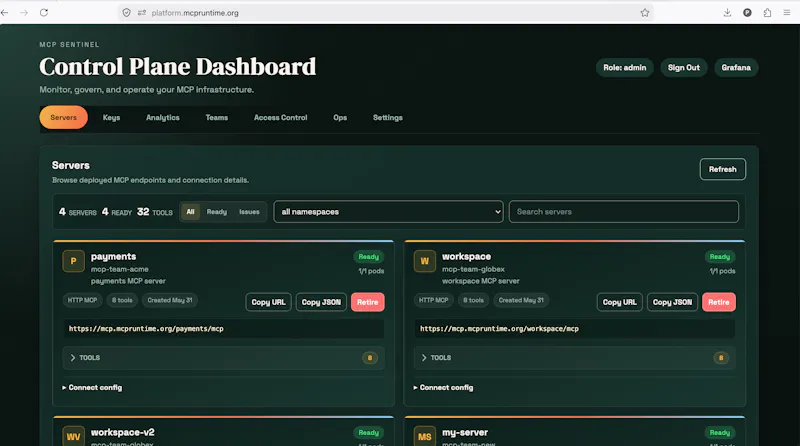
Task: Open the Keys tab
Action: point(111,117)
